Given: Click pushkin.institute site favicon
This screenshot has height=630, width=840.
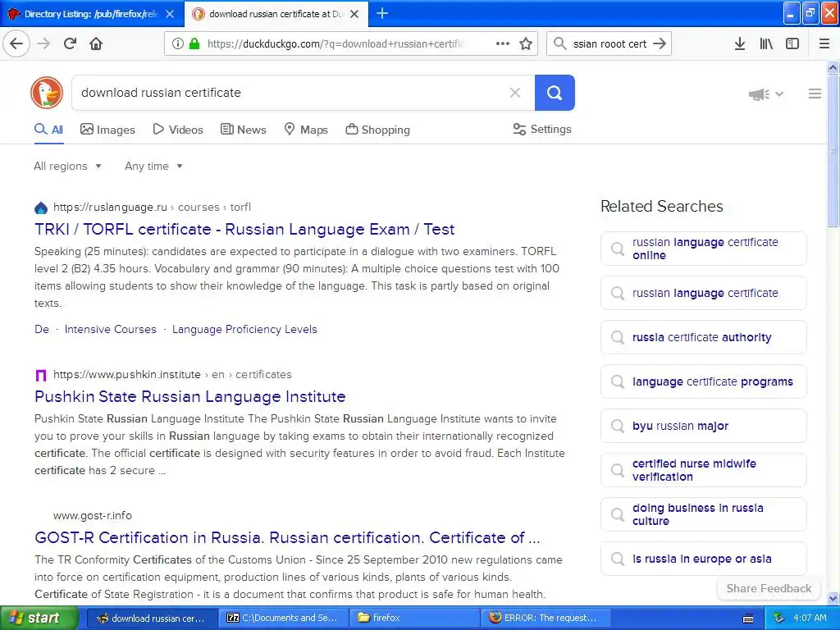Looking at the screenshot, I should tap(41, 375).
